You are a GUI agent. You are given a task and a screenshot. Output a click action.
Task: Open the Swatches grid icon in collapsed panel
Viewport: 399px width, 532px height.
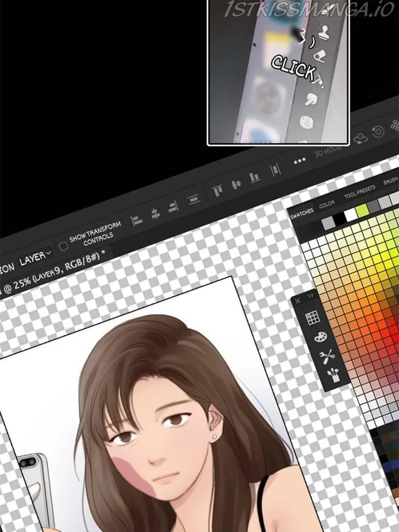point(313,318)
